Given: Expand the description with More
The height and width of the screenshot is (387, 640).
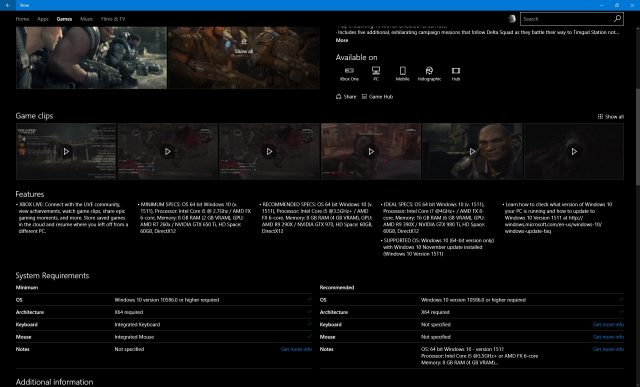Looking at the screenshot, I should coord(342,40).
